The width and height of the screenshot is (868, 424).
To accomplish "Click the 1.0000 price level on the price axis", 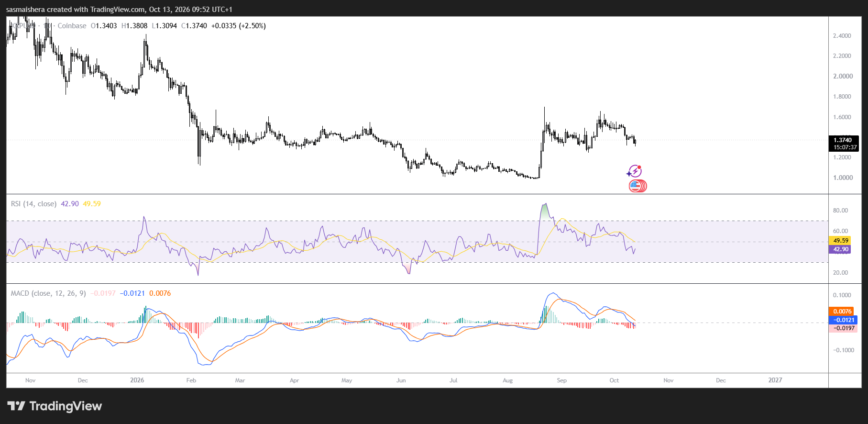I will pyautogui.click(x=843, y=178).
